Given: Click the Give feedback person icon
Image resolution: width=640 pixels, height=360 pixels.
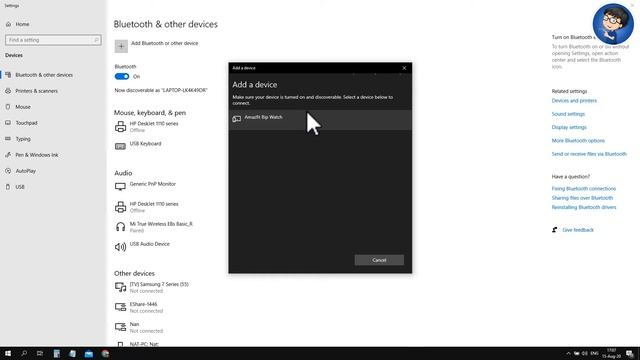Looking at the screenshot, I should coord(555,230).
